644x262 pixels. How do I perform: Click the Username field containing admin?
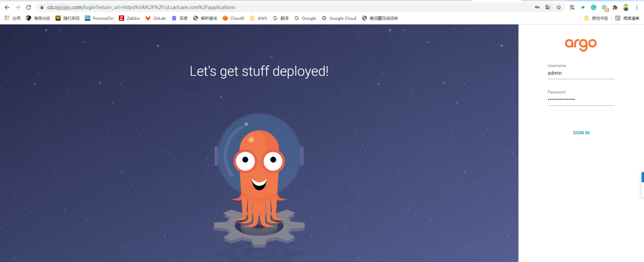(x=581, y=73)
